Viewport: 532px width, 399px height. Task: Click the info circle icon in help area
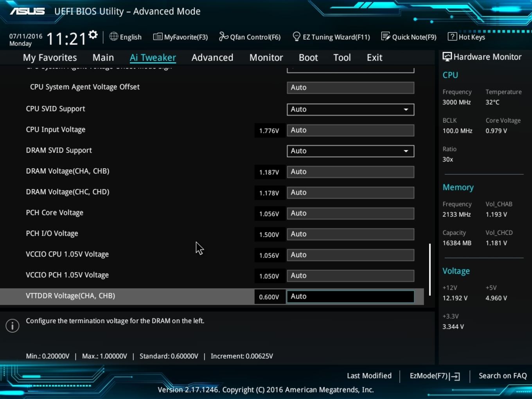(x=13, y=325)
